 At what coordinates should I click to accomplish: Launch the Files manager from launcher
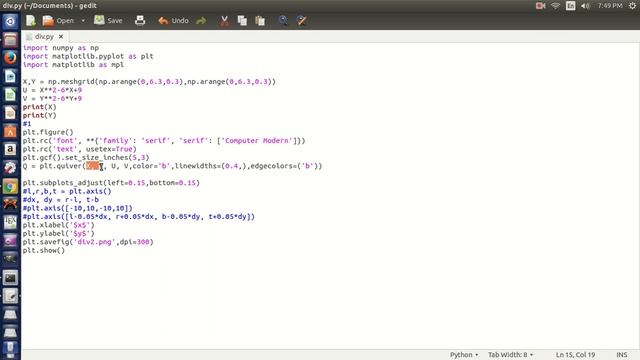(10, 40)
